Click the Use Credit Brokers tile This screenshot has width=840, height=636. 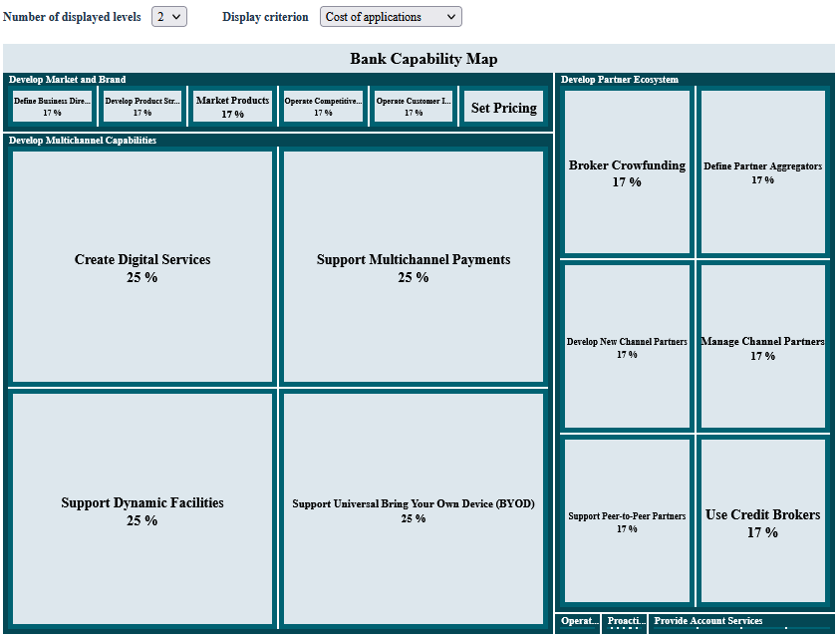(x=762, y=521)
